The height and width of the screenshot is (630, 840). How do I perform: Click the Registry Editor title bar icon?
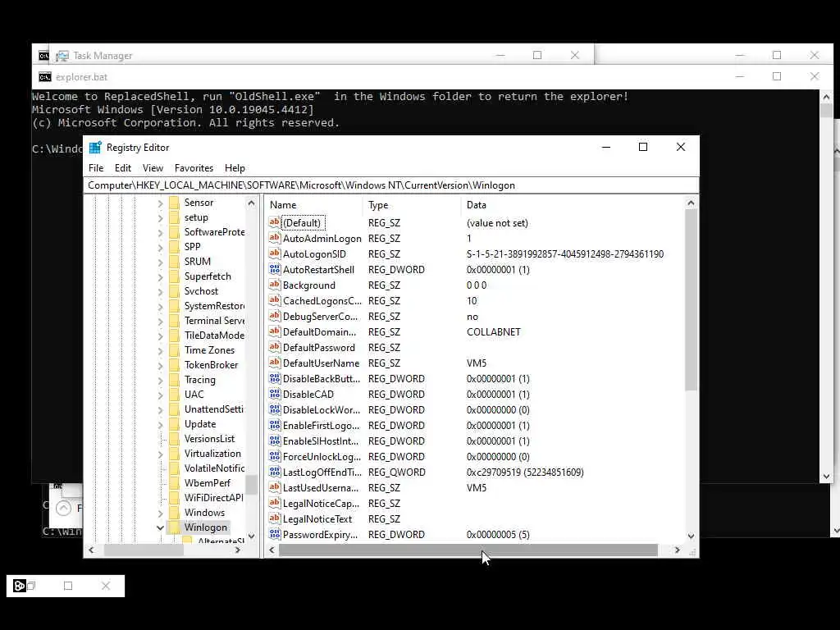click(95, 148)
